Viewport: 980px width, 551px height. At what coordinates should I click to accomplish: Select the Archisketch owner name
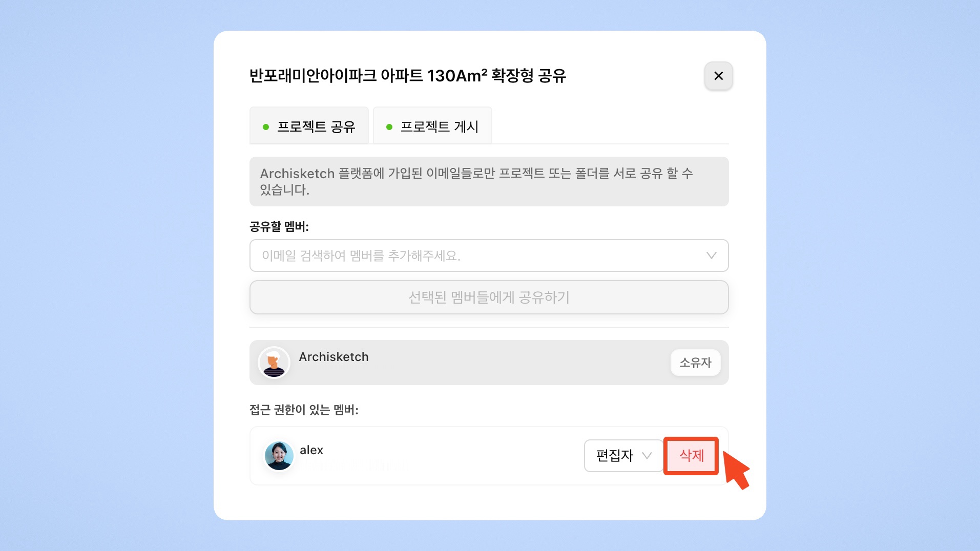point(333,357)
